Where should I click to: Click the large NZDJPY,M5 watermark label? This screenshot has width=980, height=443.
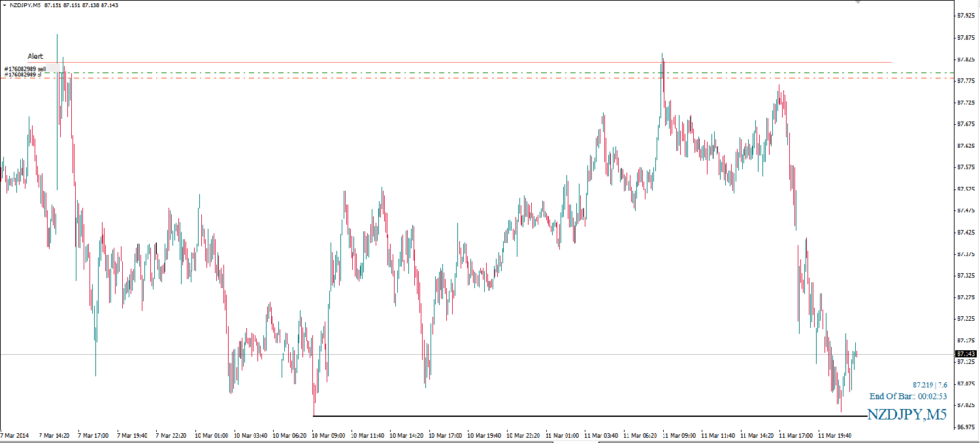coord(906,414)
